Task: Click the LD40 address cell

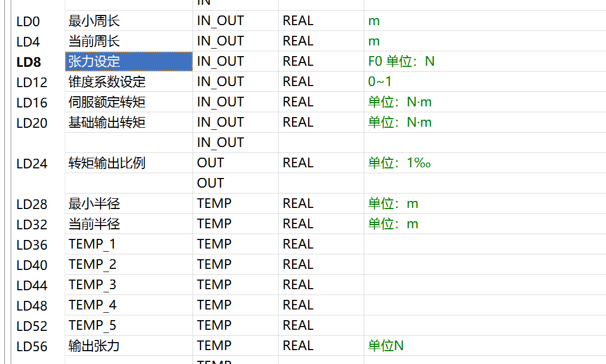Action: coord(32,265)
